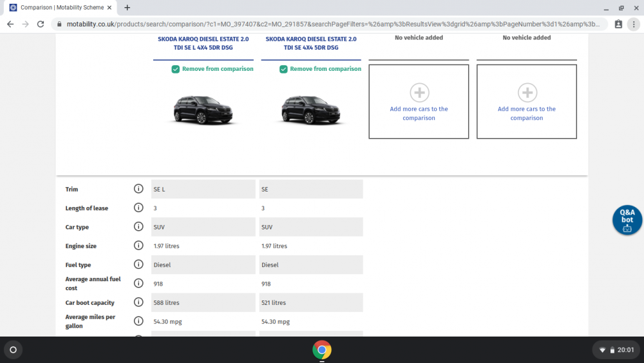Open info icon for Car boot capacity
The image size is (644, 363).
click(x=138, y=302)
